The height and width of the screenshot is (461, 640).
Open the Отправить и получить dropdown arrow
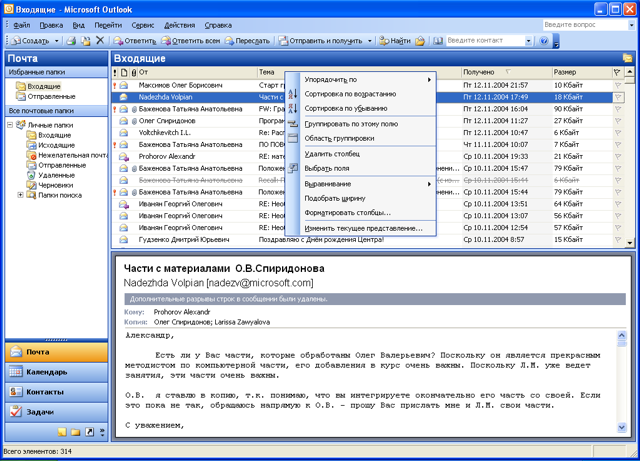tap(370, 41)
